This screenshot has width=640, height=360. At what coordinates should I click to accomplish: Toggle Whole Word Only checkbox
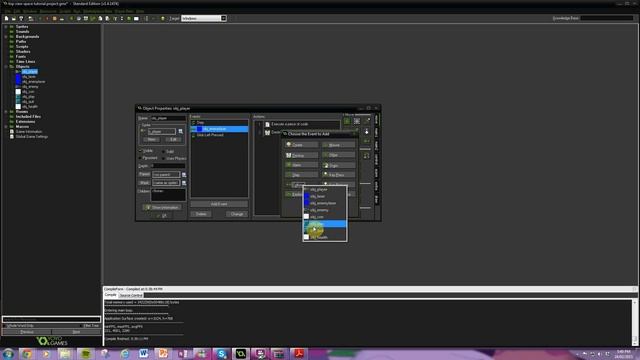click(5, 326)
